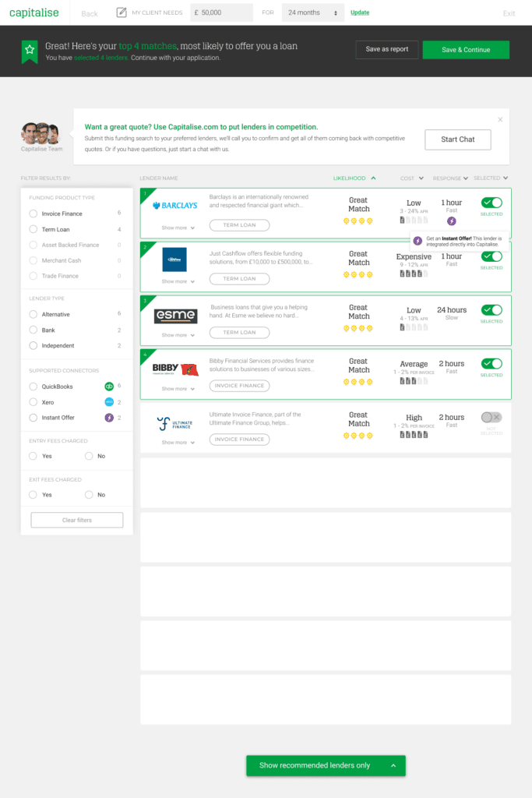Start a chat with Capitalise team
532x798 pixels.
[458, 139]
